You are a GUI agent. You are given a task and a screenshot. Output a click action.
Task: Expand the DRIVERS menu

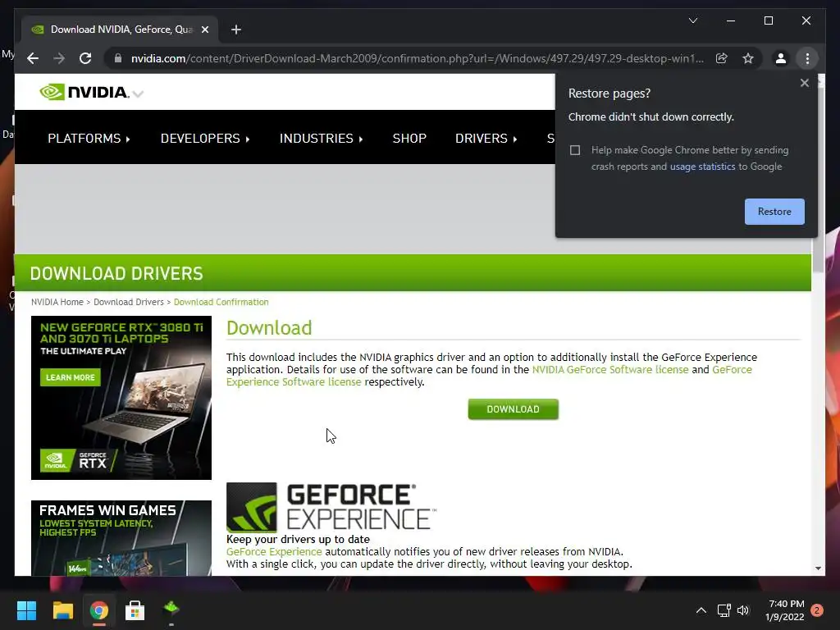486,138
